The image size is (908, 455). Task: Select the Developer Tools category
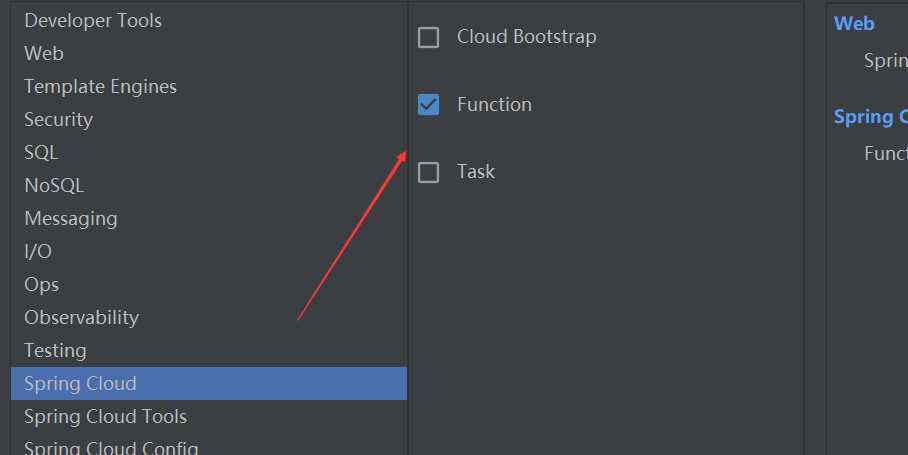pos(209,20)
